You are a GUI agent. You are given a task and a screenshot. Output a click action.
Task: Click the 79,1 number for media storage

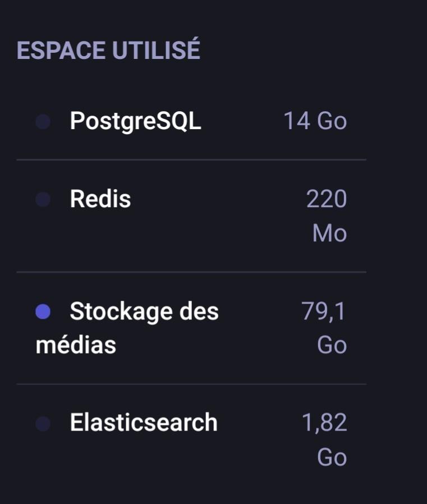point(324,311)
